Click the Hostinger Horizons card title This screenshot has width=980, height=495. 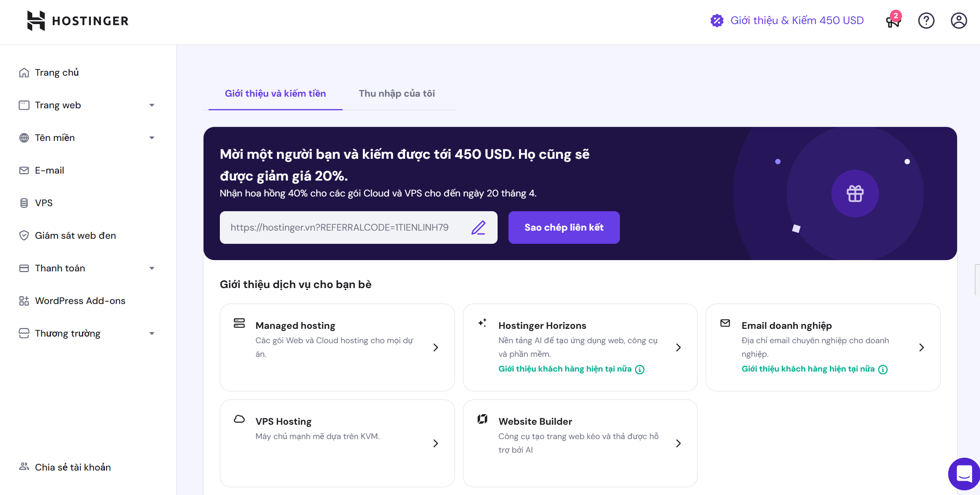point(542,326)
